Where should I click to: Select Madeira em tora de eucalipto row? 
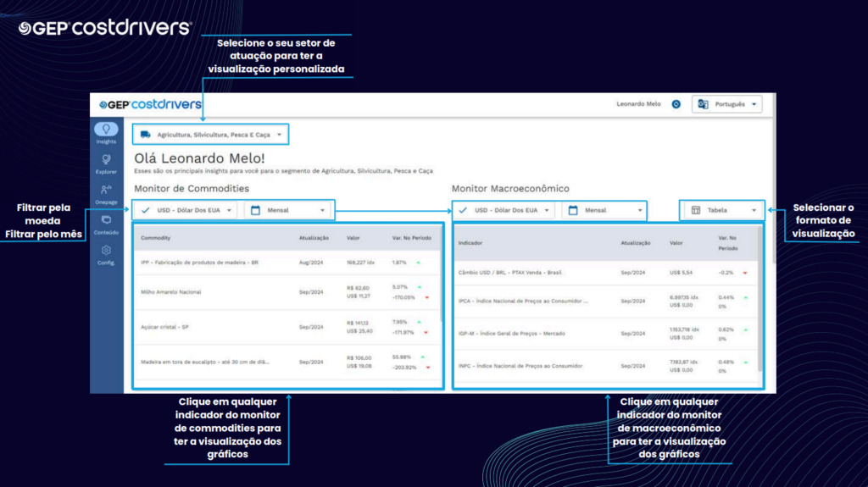click(x=287, y=362)
